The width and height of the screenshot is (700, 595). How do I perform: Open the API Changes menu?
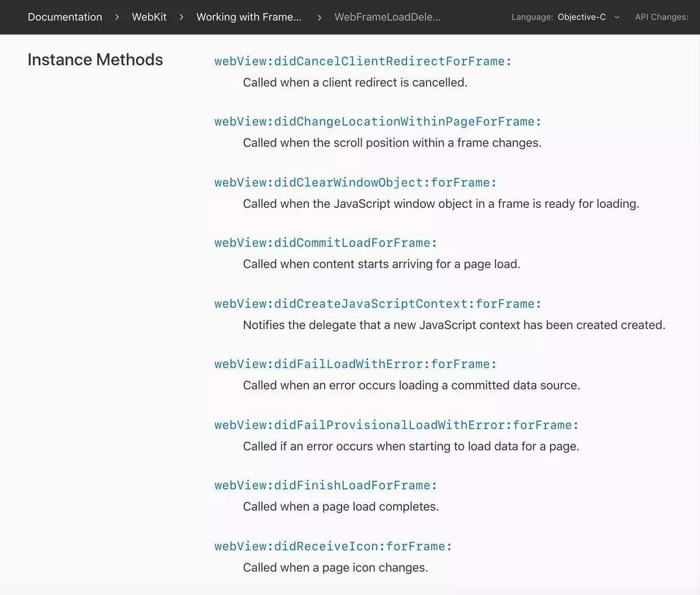pyautogui.click(x=661, y=17)
